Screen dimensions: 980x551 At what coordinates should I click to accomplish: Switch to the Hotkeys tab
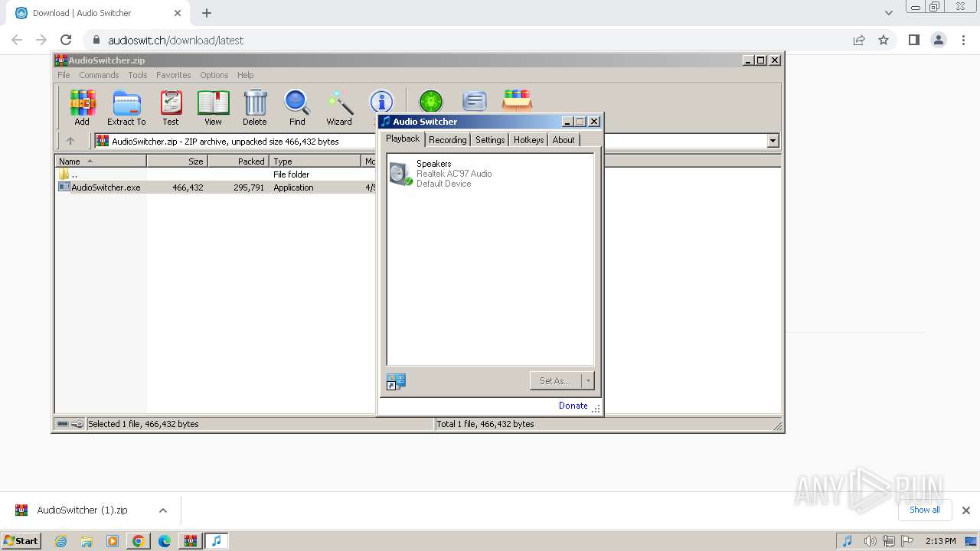click(528, 140)
